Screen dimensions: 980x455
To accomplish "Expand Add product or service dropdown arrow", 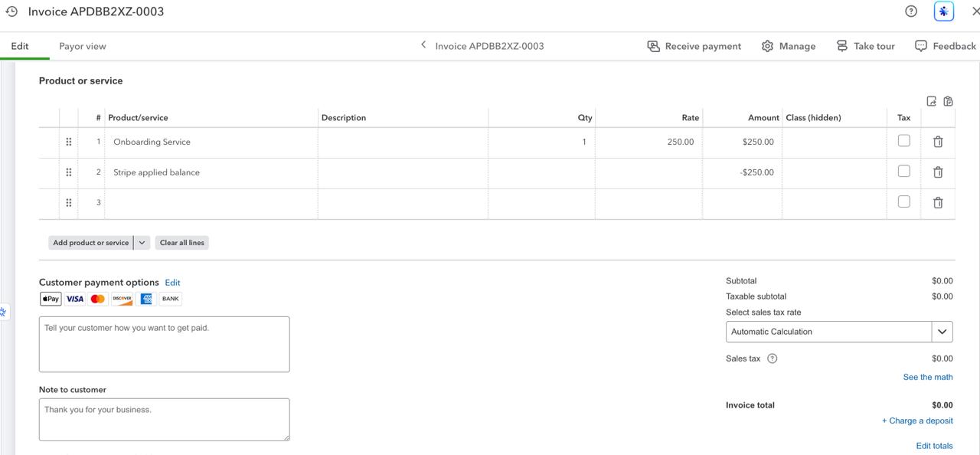I will [x=142, y=243].
